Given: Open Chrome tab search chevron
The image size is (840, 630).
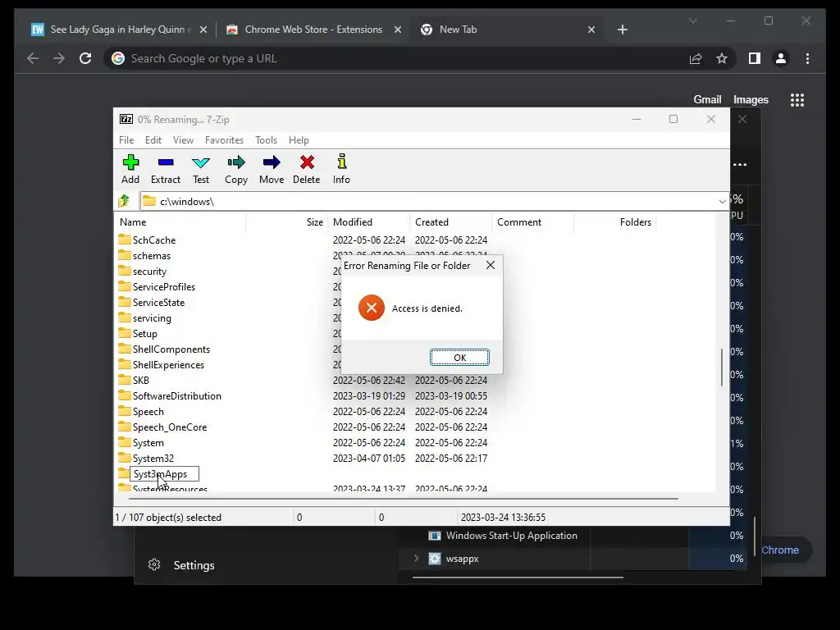Looking at the screenshot, I should [692, 21].
